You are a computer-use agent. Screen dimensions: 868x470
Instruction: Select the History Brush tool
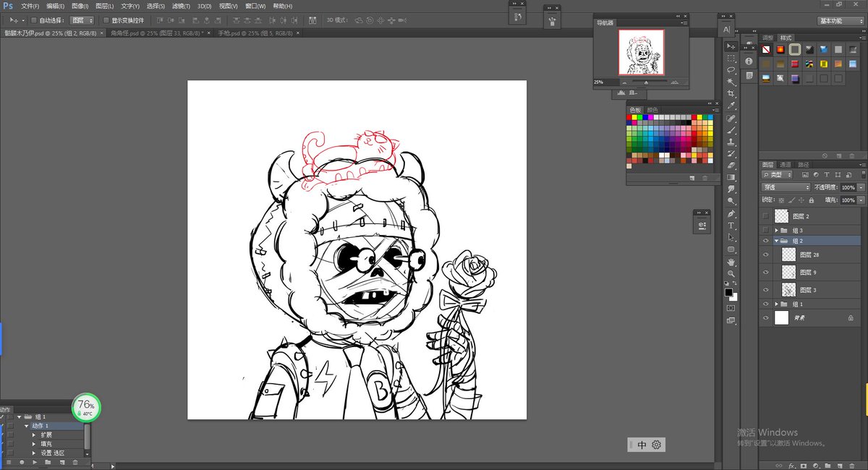point(731,153)
